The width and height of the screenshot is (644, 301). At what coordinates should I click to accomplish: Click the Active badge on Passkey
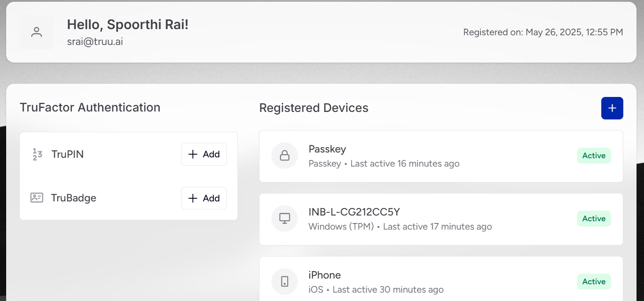pyautogui.click(x=594, y=156)
